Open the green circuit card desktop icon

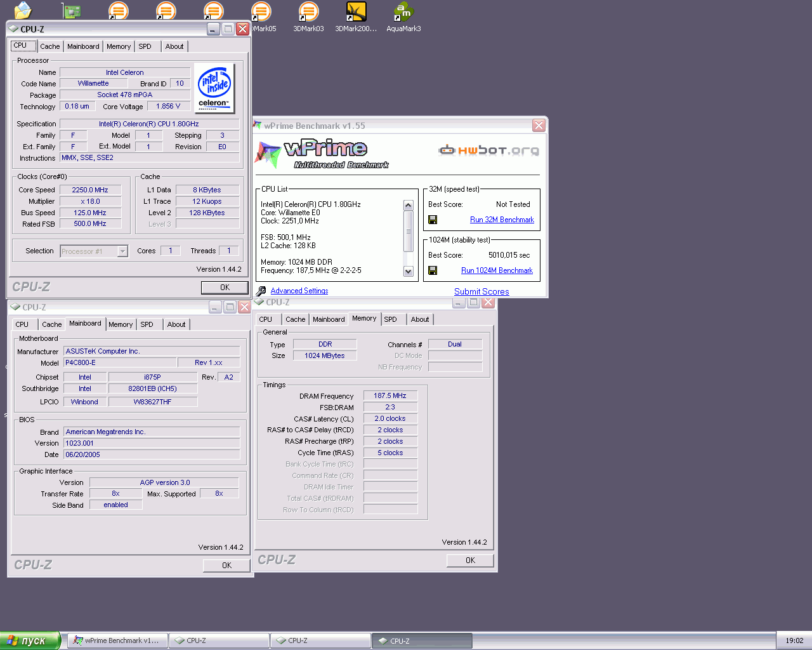[71, 10]
